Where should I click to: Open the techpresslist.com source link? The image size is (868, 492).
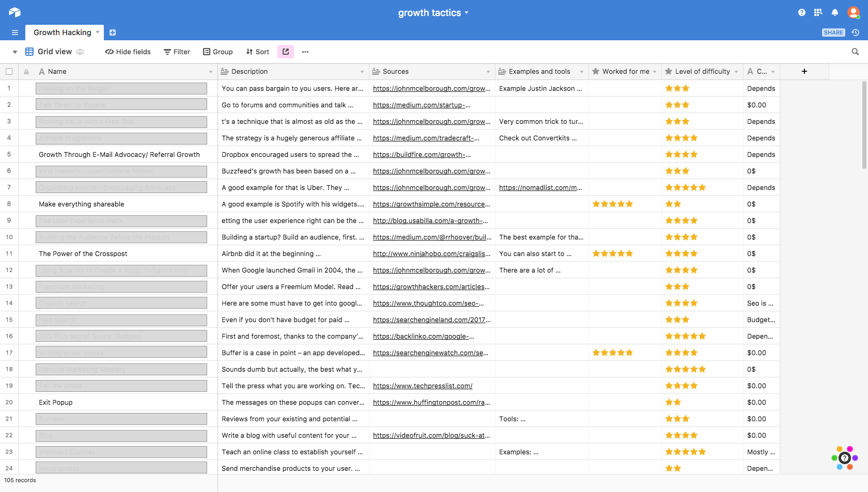click(422, 386)
